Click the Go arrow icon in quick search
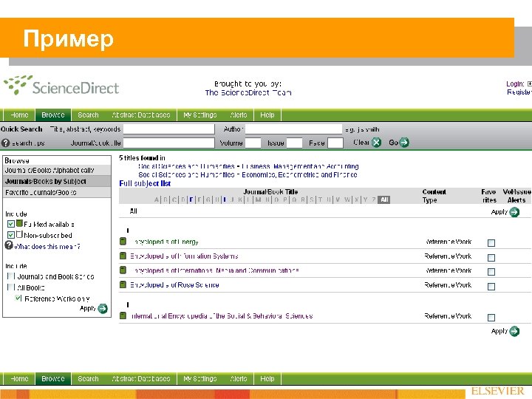The height and width of the screenshot is (399, 532). point(403,143)
